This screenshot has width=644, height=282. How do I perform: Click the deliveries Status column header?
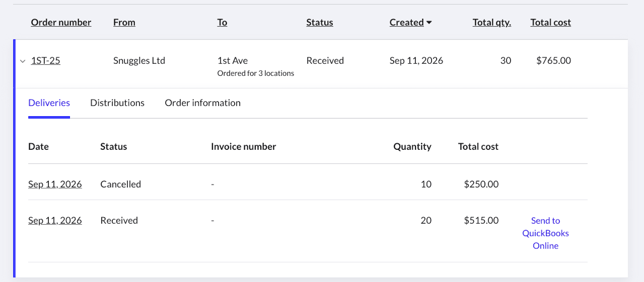point(114,147)
